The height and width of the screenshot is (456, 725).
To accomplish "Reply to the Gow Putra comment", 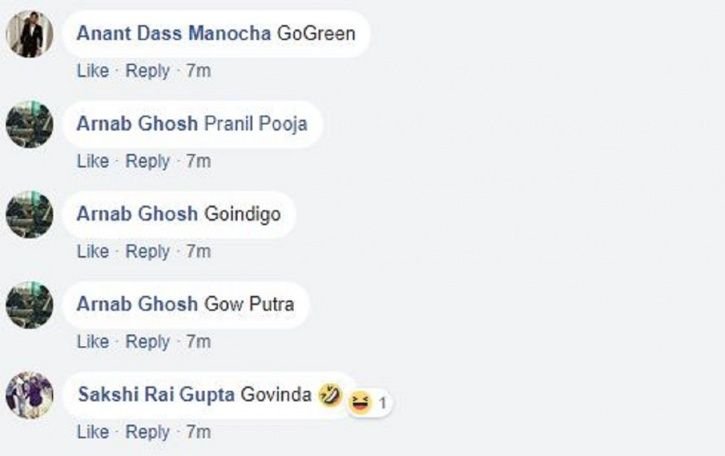I will coord(147,342).
